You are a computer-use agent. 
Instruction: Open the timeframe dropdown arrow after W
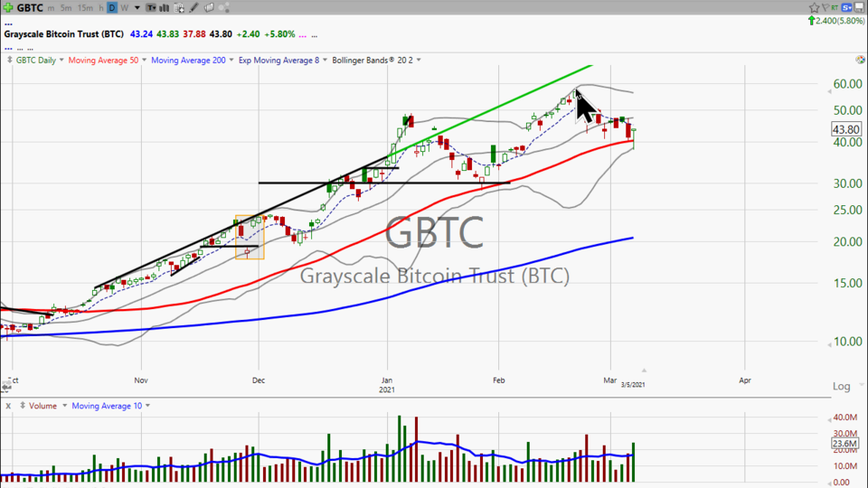(x=137, y=8)
